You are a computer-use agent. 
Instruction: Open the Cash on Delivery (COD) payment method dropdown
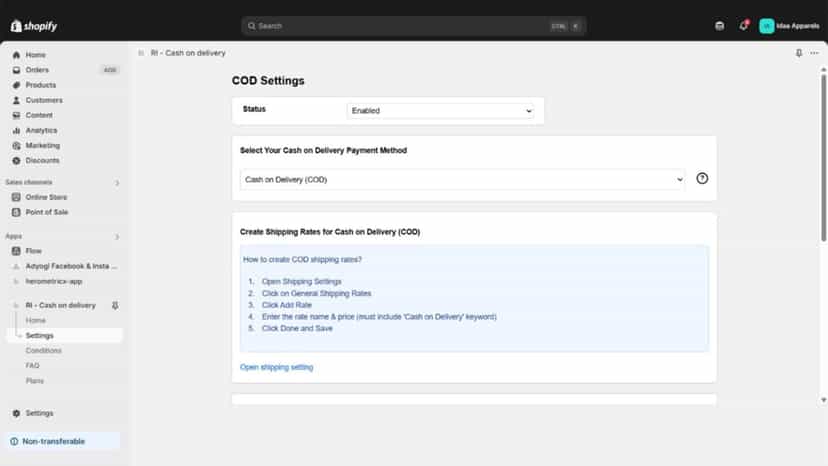(463, 180)
